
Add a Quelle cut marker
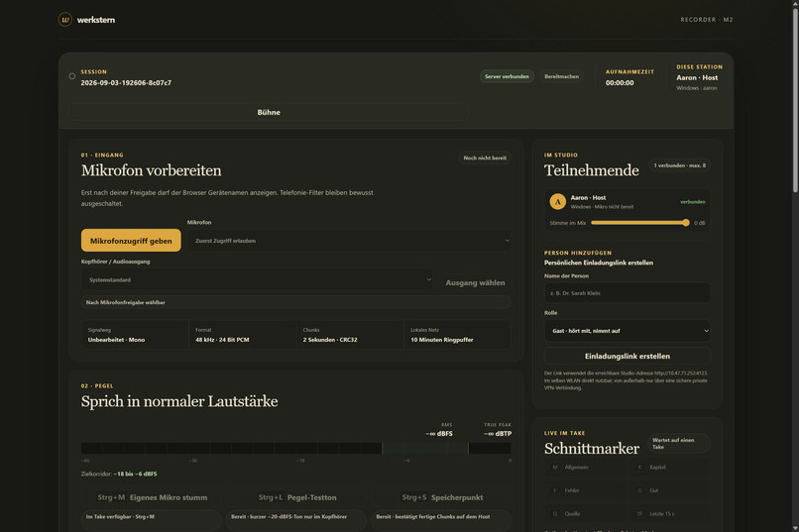(585, 514)
